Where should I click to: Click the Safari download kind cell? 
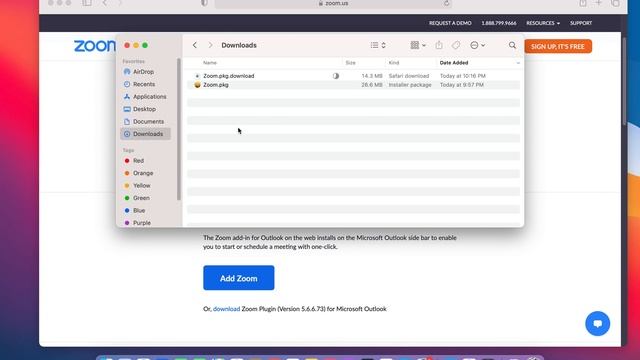click(409, 76)
